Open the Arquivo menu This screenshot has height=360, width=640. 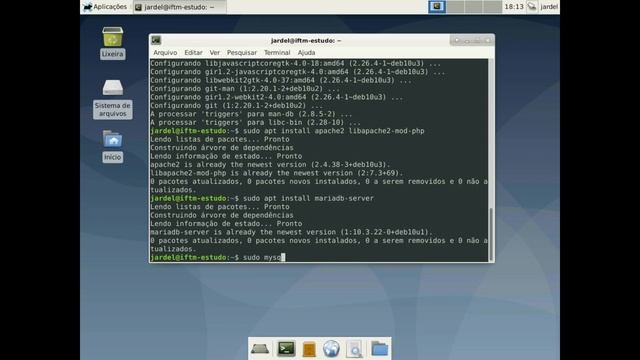[165, 53]
